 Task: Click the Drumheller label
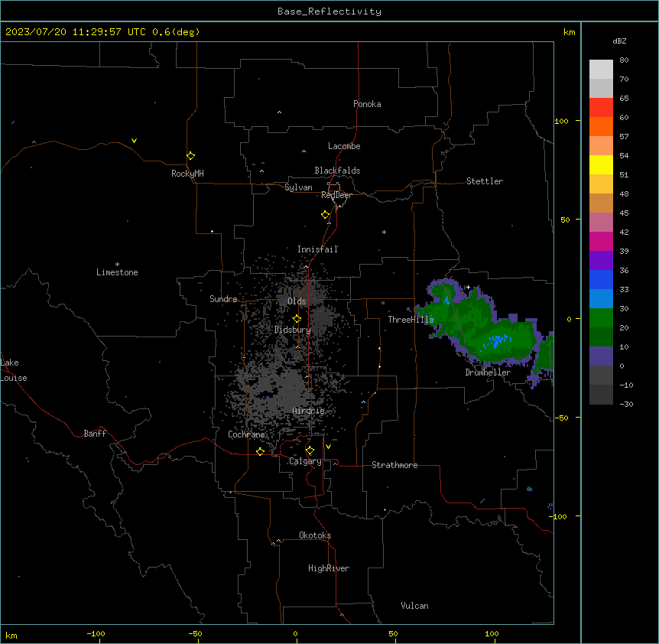pyautogui.click(x=488, y=372)
